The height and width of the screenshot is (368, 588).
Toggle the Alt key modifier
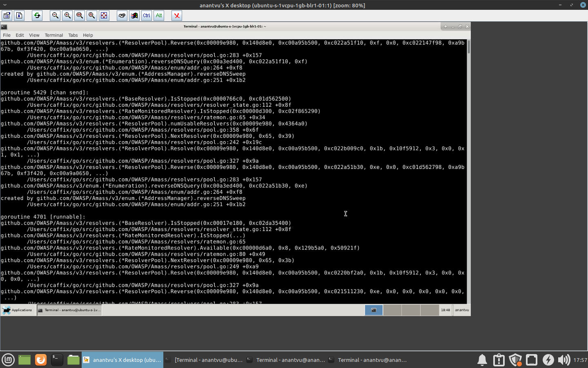158,16
